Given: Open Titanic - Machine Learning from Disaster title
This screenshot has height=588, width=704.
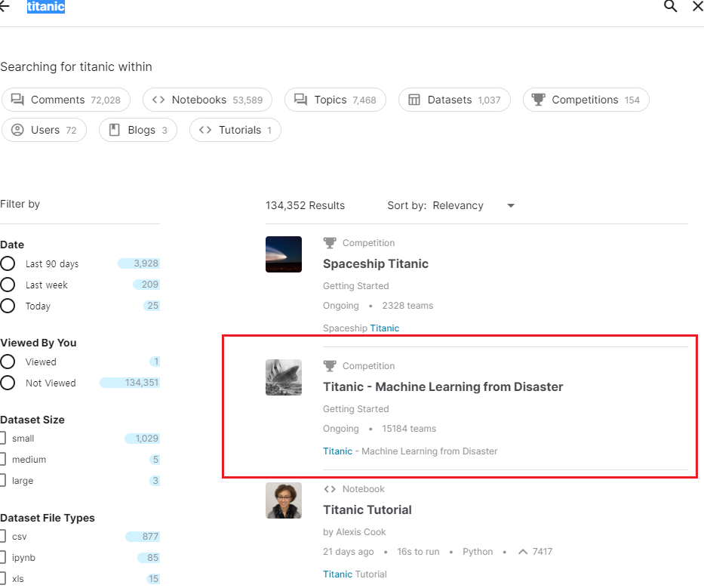Looking at the screenshot, I should coord(443,386).
